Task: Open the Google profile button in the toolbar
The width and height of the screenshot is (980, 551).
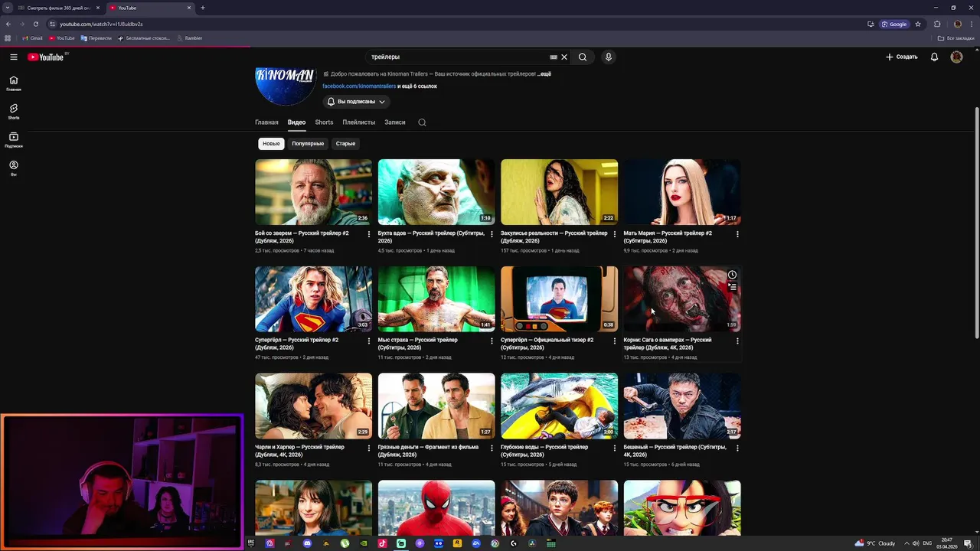Action: (x=894, y=24)
